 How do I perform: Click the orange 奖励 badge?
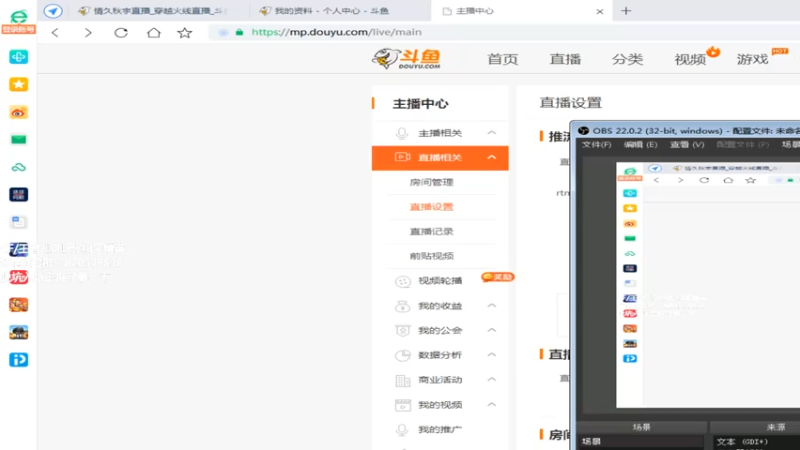[498, 277]
